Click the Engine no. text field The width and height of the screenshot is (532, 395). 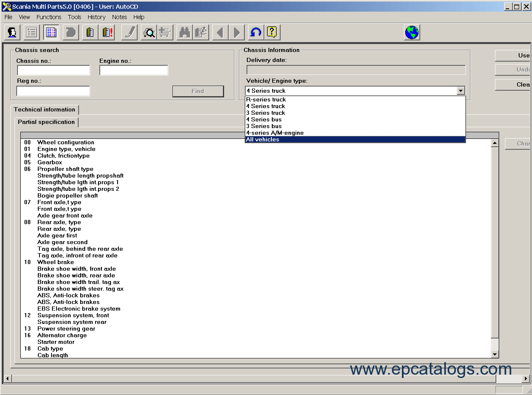[133, 70]
